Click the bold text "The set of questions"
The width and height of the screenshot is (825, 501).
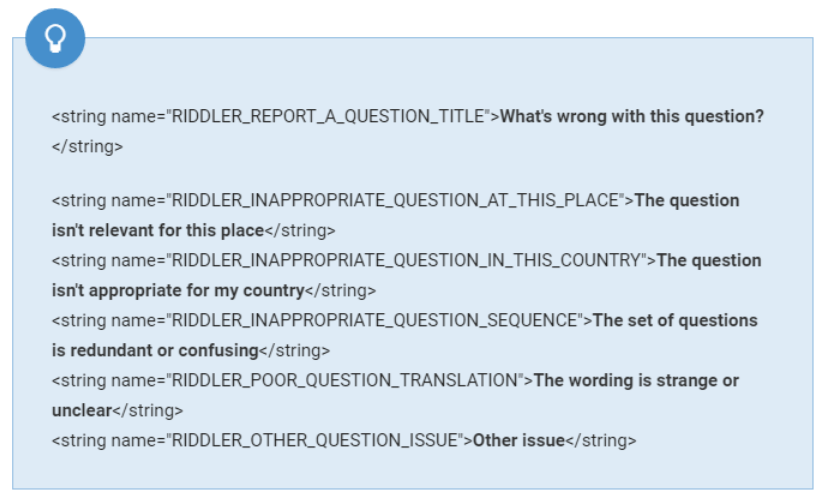coord(675,320)
